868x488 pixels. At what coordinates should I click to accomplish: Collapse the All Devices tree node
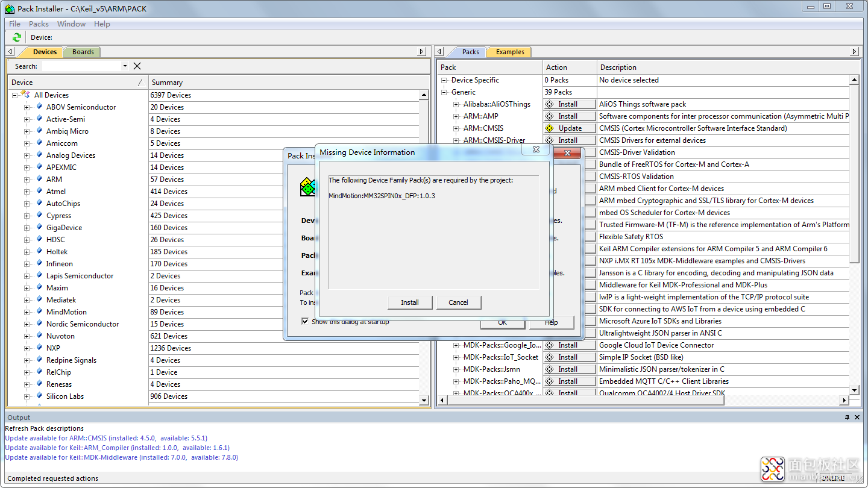coord(14,95)
